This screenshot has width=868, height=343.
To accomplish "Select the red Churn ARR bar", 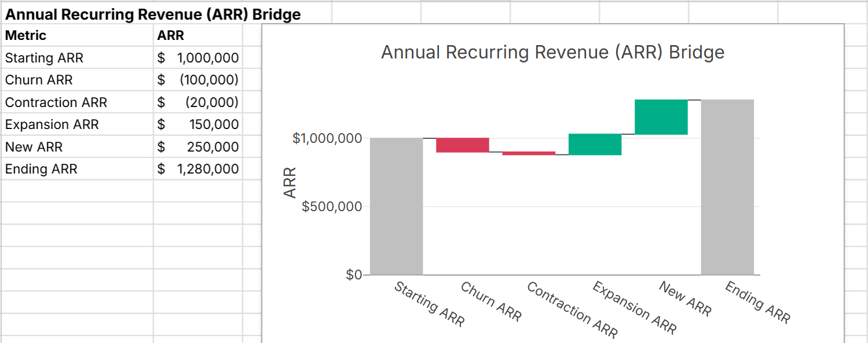I will click(x=462, y=144).
